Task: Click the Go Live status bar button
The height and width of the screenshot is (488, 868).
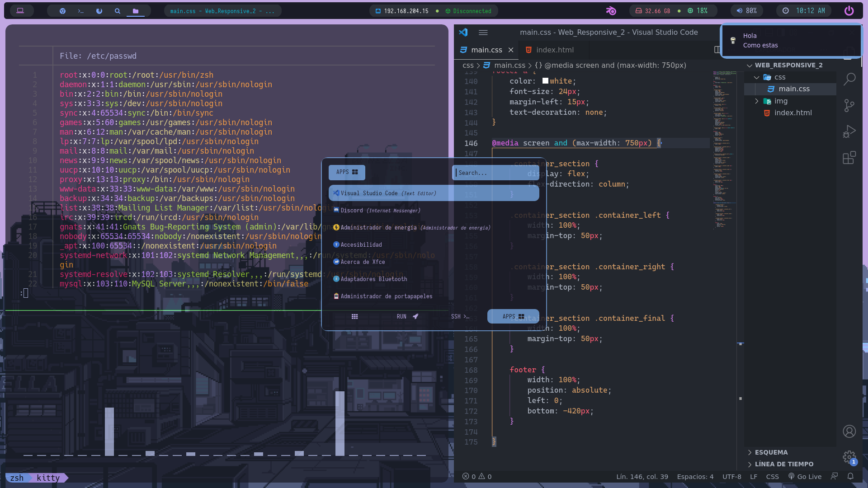Action: pos(805,476)
